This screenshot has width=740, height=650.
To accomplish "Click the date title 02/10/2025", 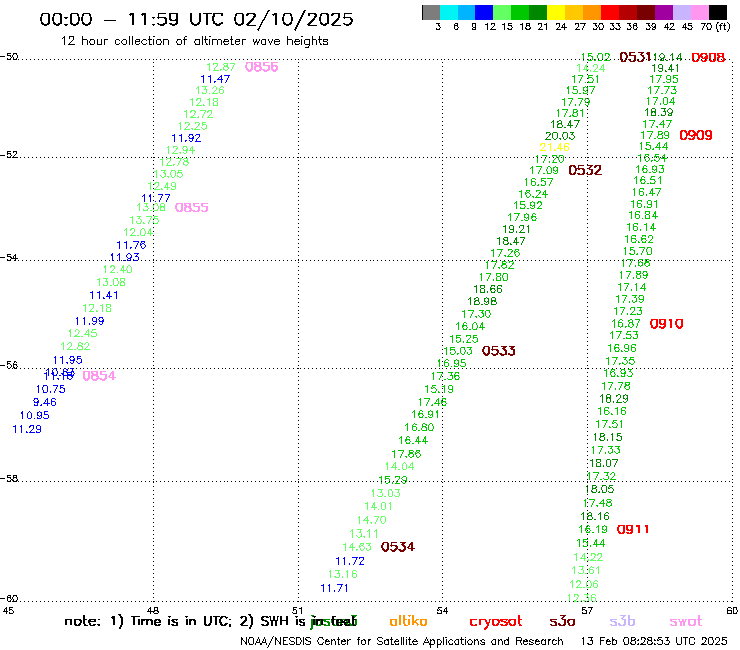I will pyautogui.click(x=293, y=19).
